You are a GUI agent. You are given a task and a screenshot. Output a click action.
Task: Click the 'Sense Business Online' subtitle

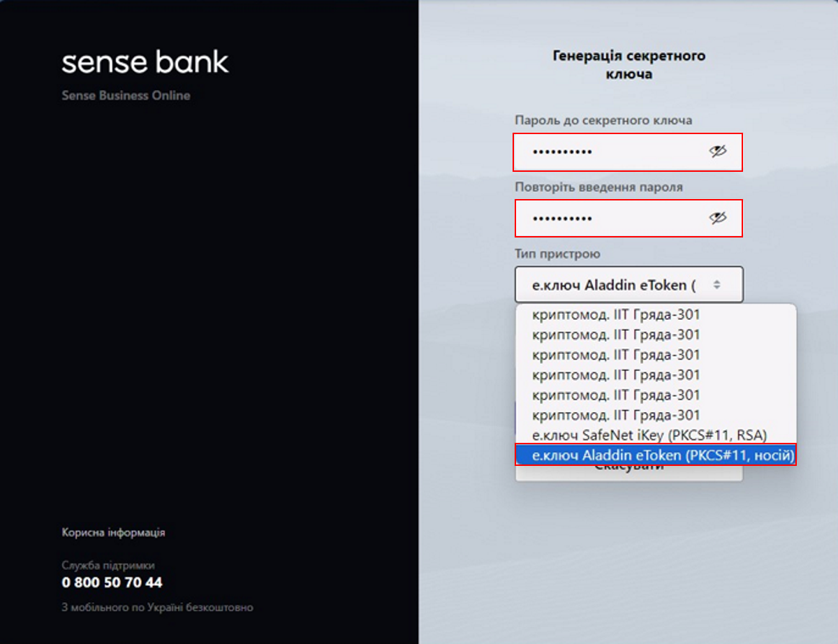pyautogui.click(x=126, y=96)
